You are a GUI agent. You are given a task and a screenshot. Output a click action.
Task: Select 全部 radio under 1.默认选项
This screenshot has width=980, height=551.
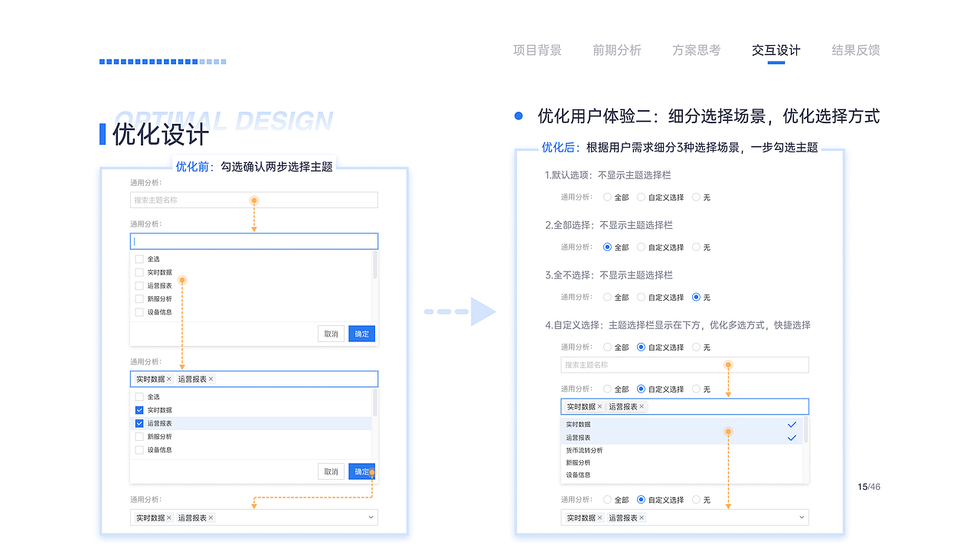point(607,197)
